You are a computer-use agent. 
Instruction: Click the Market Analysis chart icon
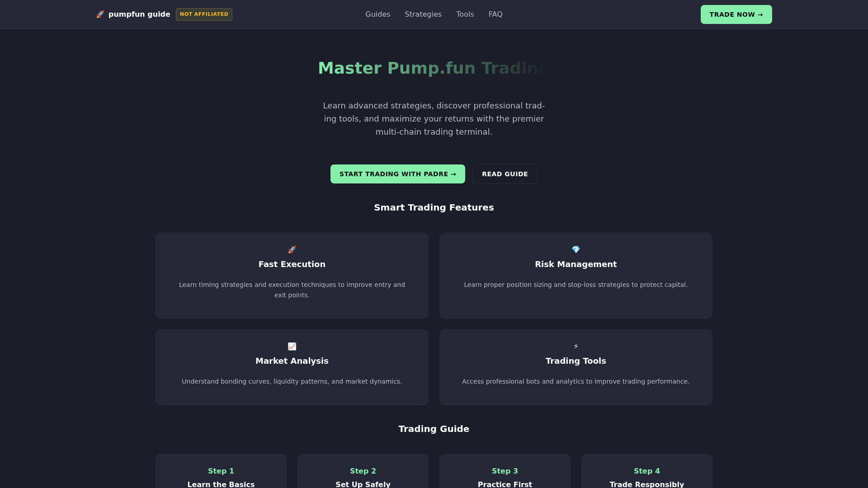(x=292, y=347)
